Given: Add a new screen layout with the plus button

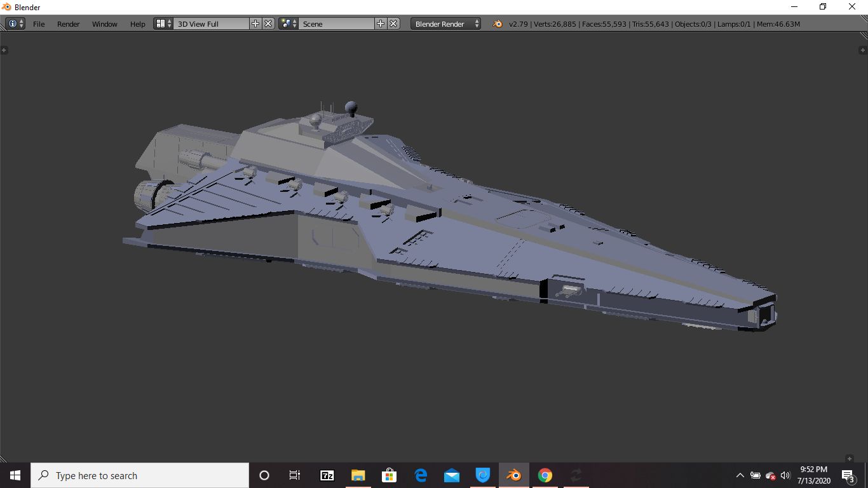Looking at the screenshot, I should [x=254, y=24].
